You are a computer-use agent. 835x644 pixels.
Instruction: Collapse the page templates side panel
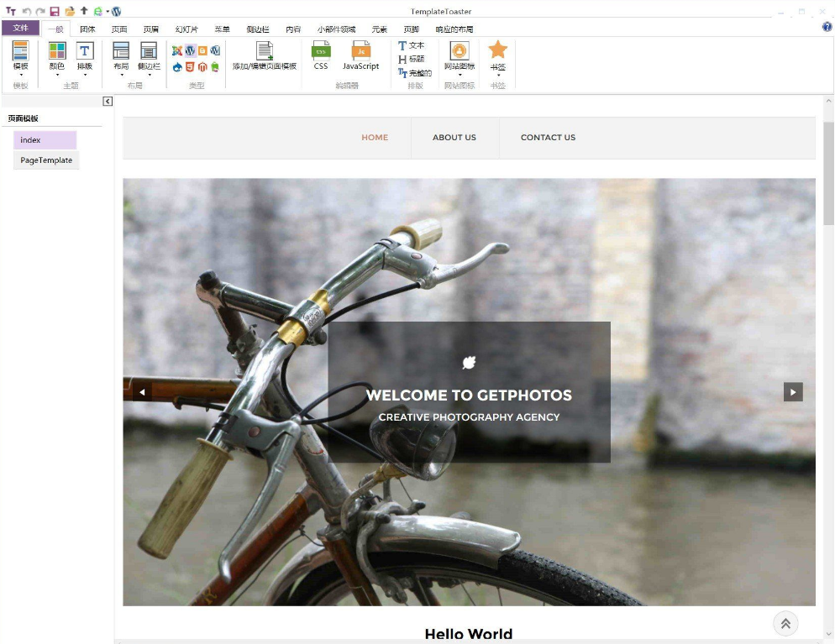coord(108,102)
